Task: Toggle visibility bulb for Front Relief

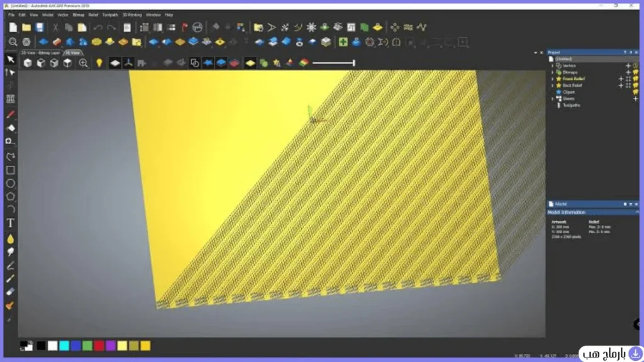Action: pyautogui.click(x=636, y=79)
